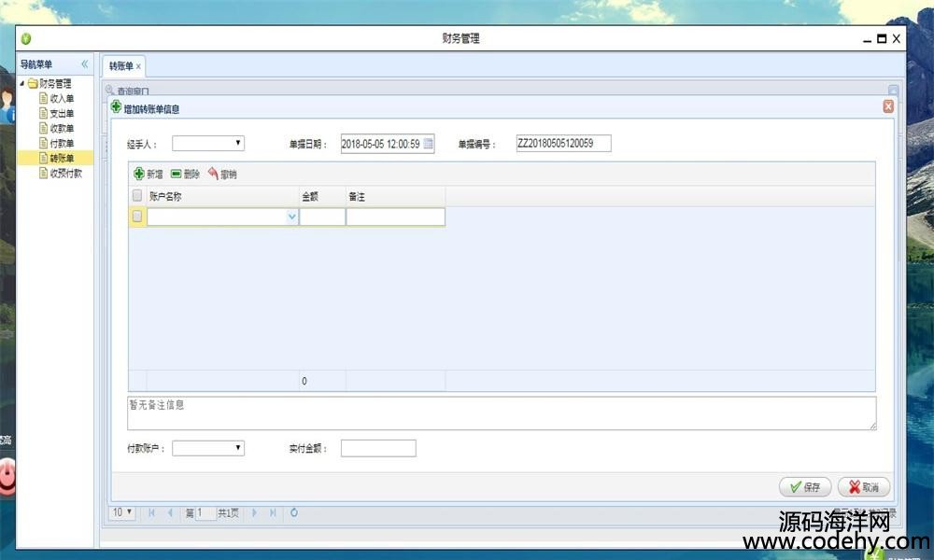Open 收预付款 from the navigation tree
Image resolution: width=934 pixels, height=560 pixels.
click(65, 173)
